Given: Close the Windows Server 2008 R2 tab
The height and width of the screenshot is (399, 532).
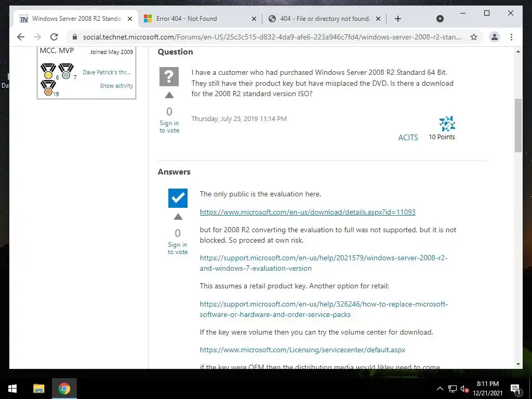Looking at the screenshot, I should pos(129,19).
